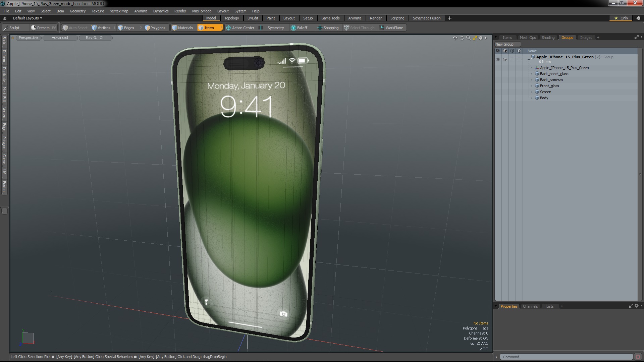The width and height of the screenshot is (644, 362).
Task: Toggle the second checkbox in group row
Action: (x=519, y=59)
